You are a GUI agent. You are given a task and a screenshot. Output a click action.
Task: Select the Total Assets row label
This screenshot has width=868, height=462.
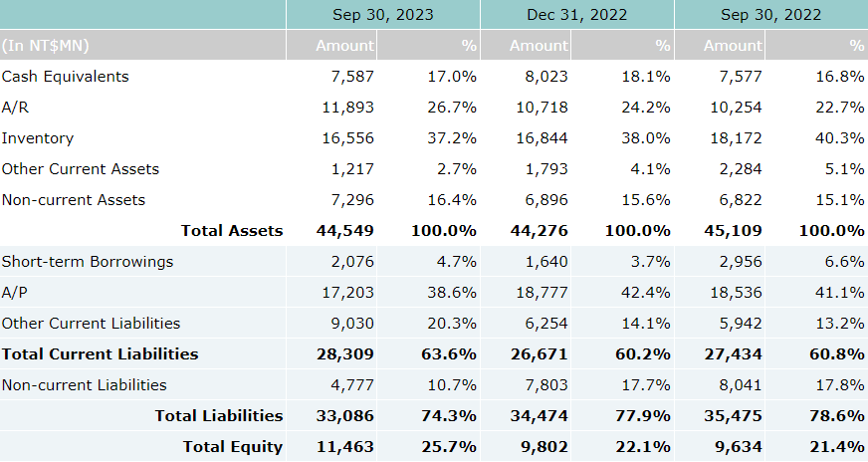(231, 231)
